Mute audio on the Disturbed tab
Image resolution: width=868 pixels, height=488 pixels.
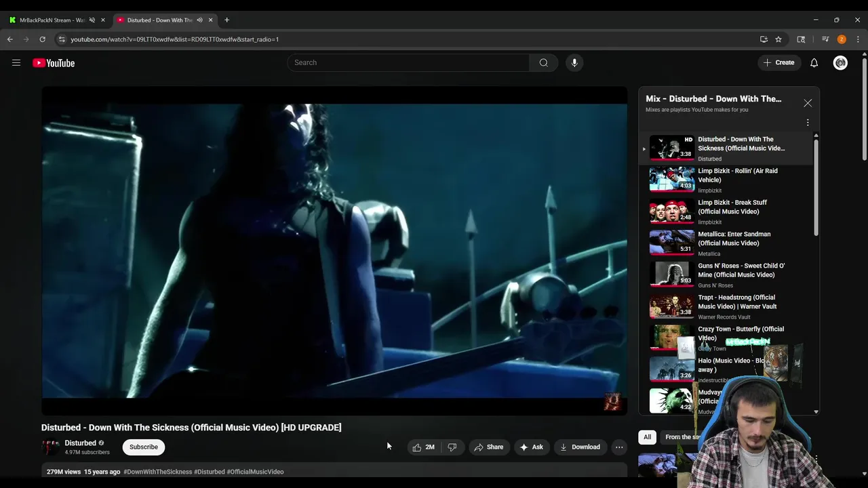pos(199,20)
